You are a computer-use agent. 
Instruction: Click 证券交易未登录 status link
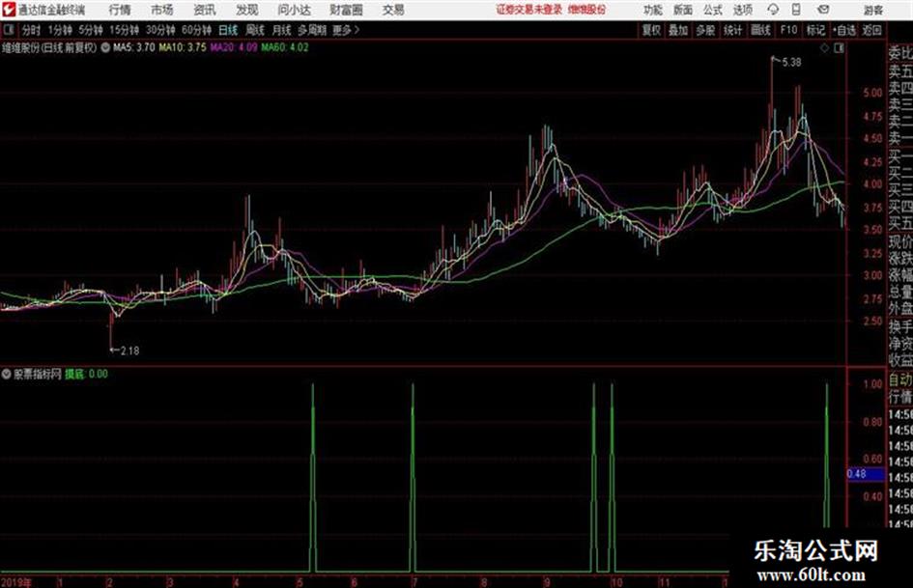(x=528, y=10)
